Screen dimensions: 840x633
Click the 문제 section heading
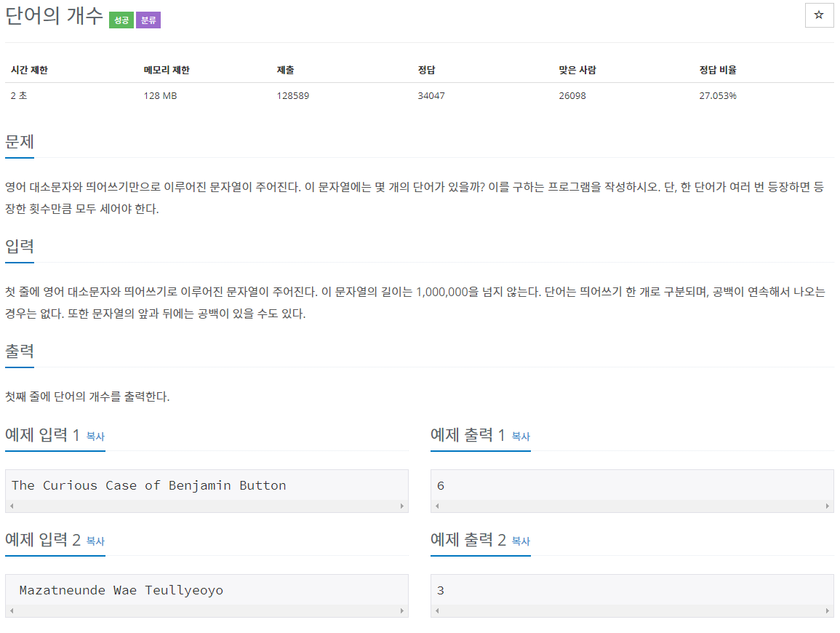20,141
